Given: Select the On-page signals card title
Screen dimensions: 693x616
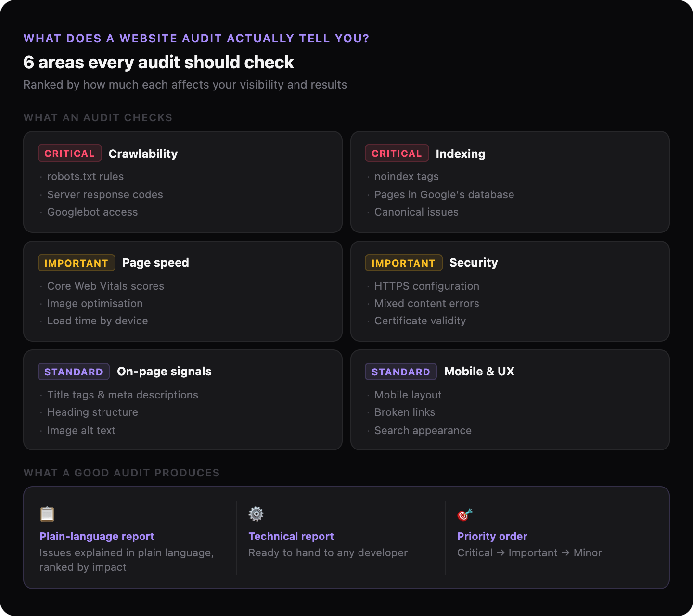Looking at the screenshot, I should pos(164,372).
